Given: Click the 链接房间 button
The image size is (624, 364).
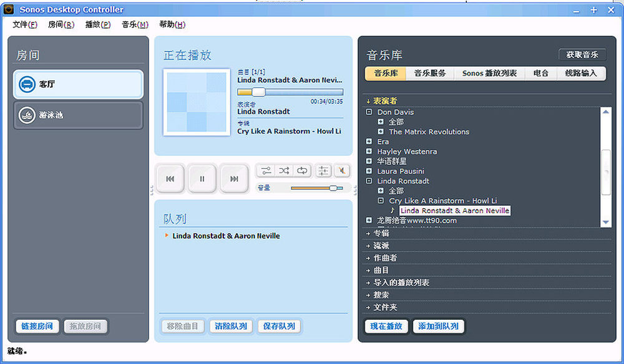Looking at the screenshot, I should click(37, 326).
